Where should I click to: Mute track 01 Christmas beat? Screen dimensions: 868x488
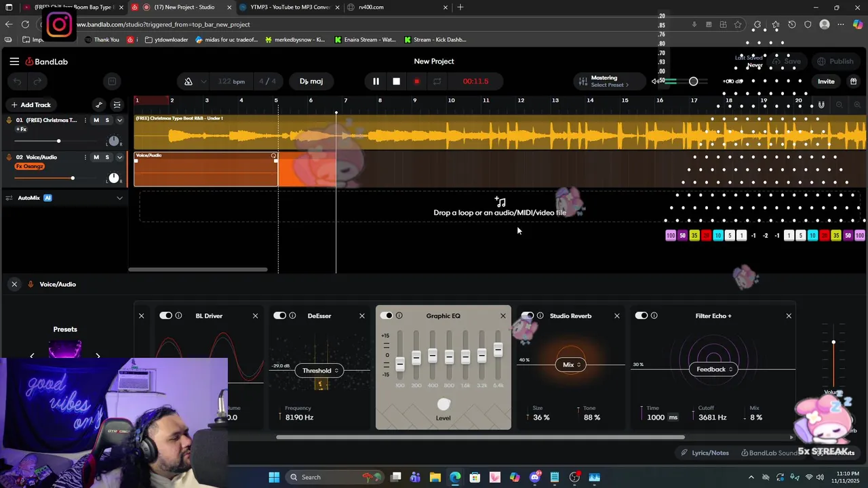[96, 120]
